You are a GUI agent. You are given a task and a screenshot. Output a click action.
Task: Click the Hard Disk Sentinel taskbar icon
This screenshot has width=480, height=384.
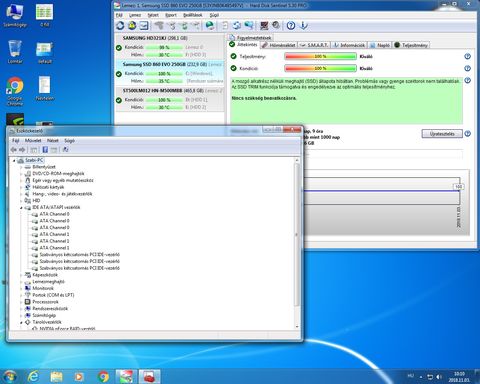(x=126, y=377)
